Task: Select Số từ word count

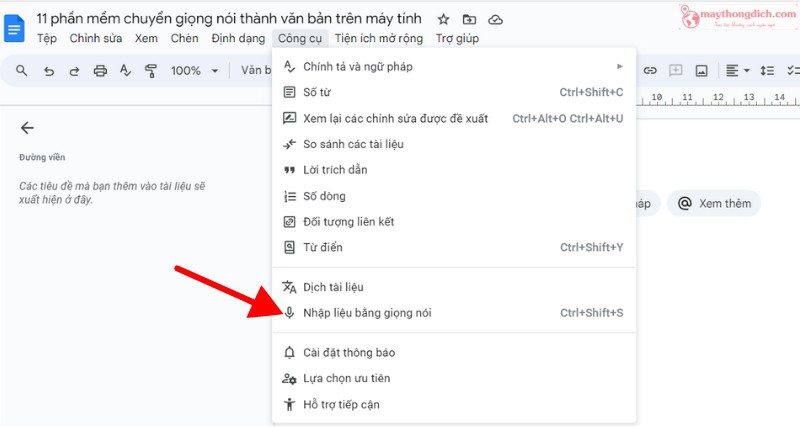Action: (x=454, y=92)
